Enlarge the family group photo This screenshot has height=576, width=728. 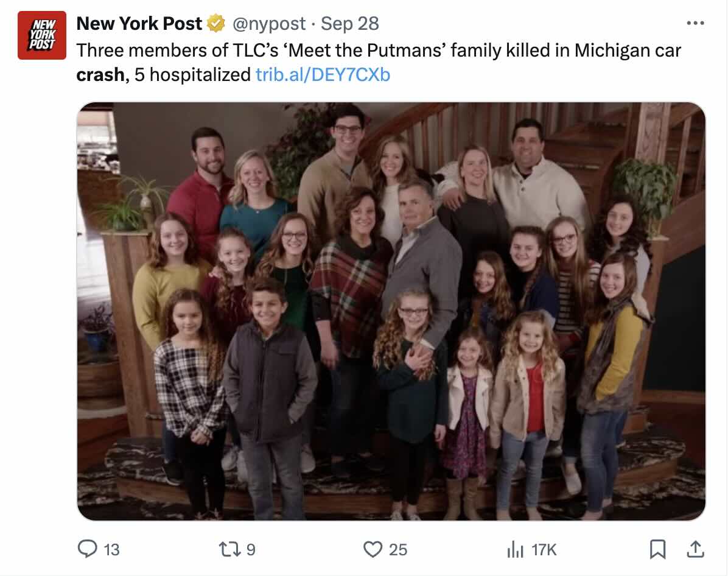[391, 311]
